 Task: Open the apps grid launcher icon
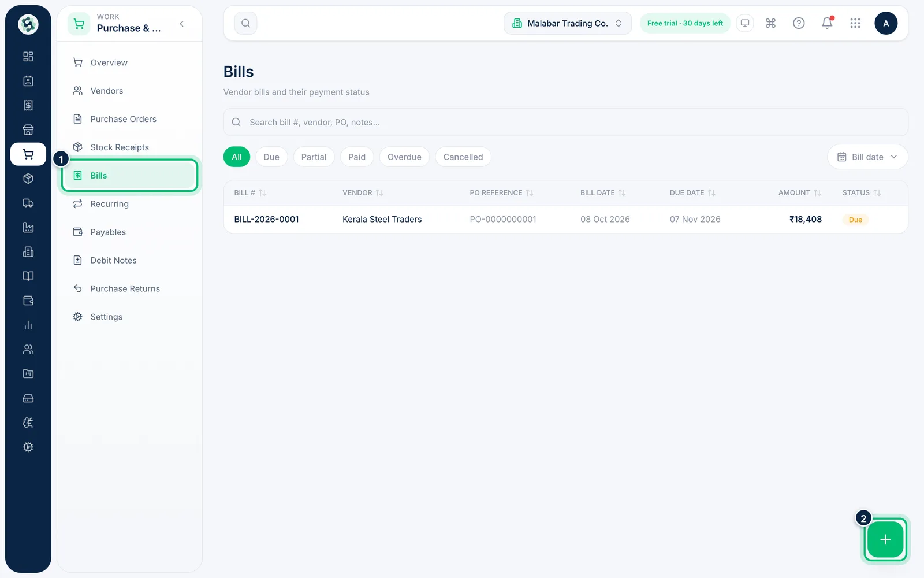pos(855,23)
